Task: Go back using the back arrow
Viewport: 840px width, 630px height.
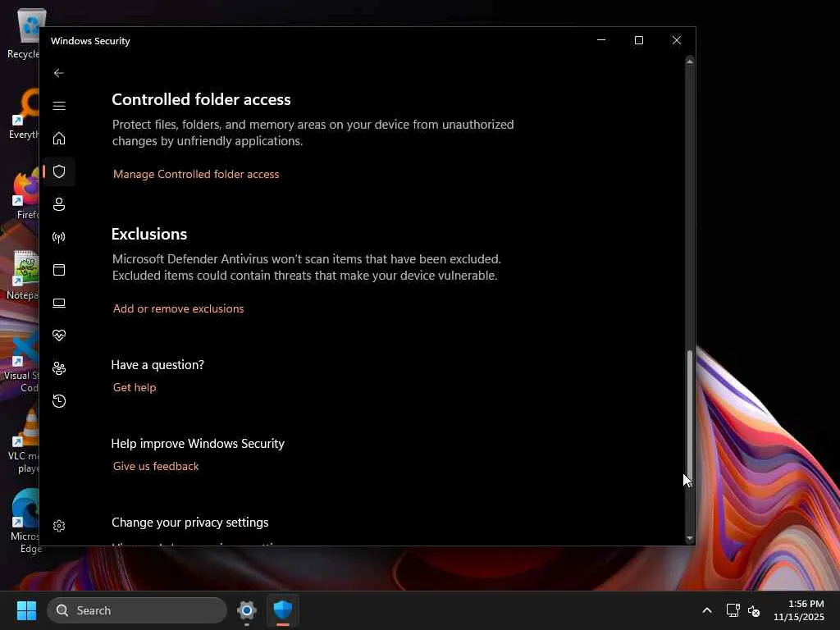Action: click(59, 73)
